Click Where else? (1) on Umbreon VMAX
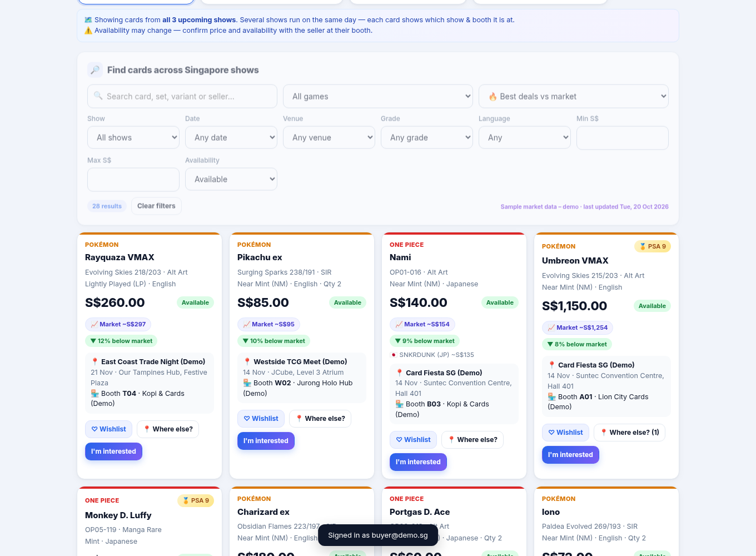 (629, 433)
